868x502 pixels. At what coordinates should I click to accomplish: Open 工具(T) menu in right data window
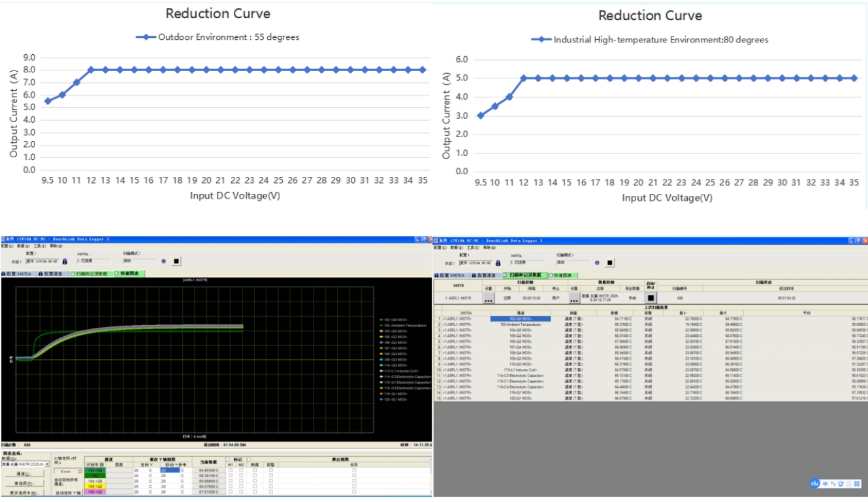[x=473, y=247]
